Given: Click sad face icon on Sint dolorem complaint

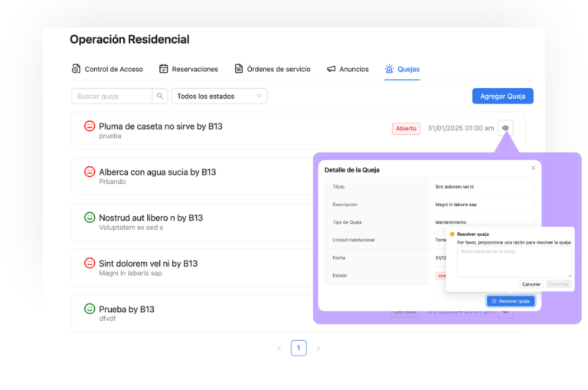Looking at the screenshot, I should (x=90, y=263).
